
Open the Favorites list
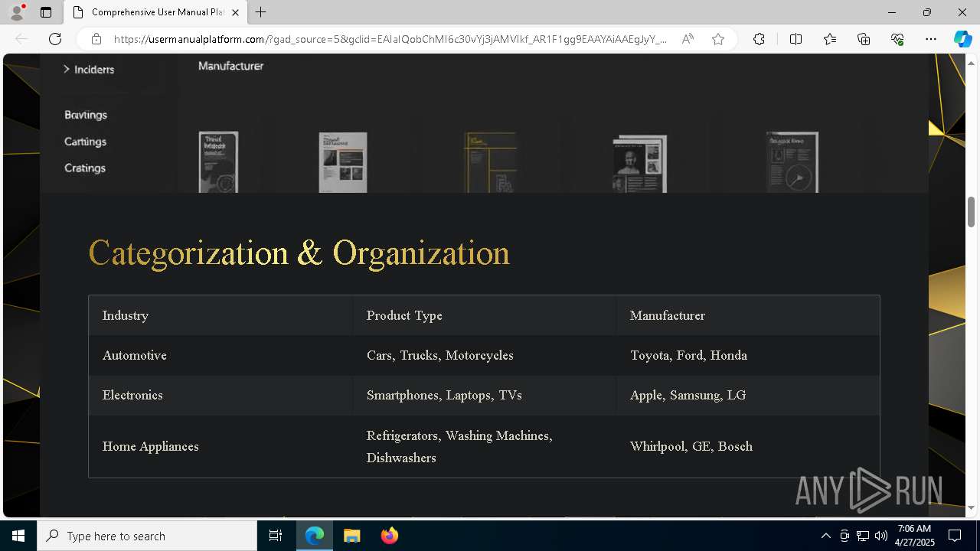click(830, 39)
